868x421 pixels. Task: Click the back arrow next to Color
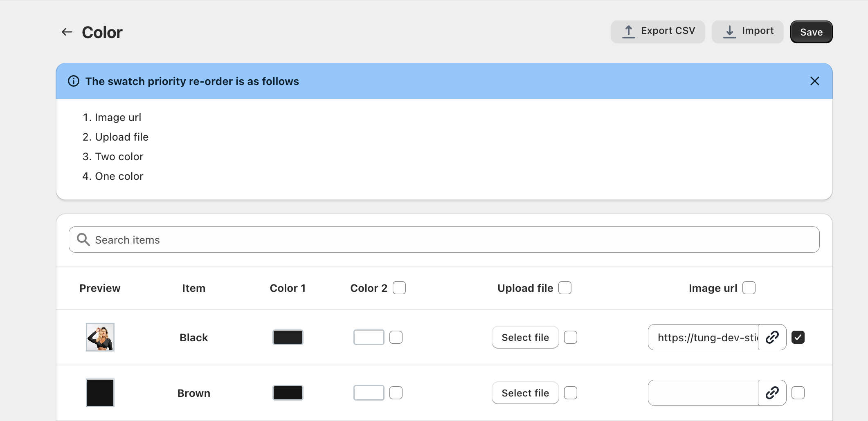(x=67, y=32)
